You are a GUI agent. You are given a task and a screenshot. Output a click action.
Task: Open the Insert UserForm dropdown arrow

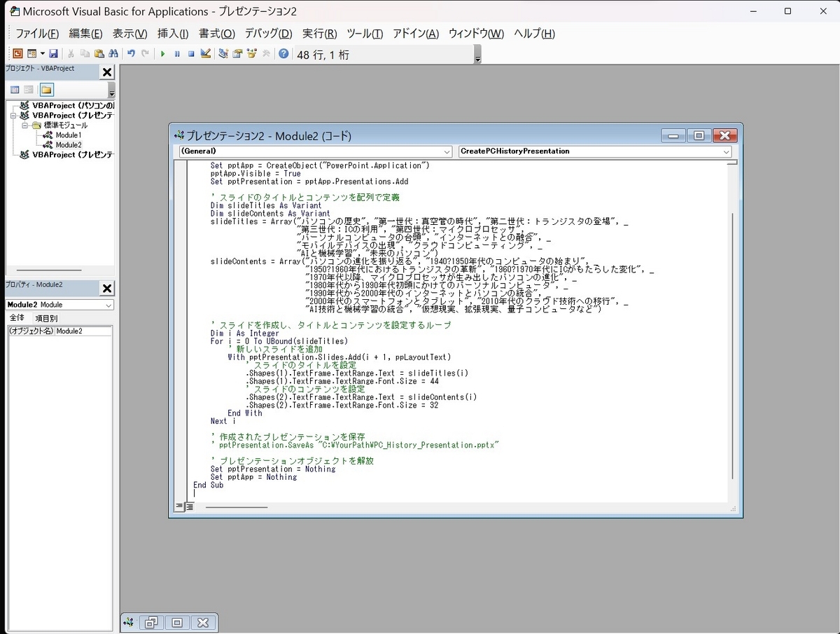(x=42, y=53)
